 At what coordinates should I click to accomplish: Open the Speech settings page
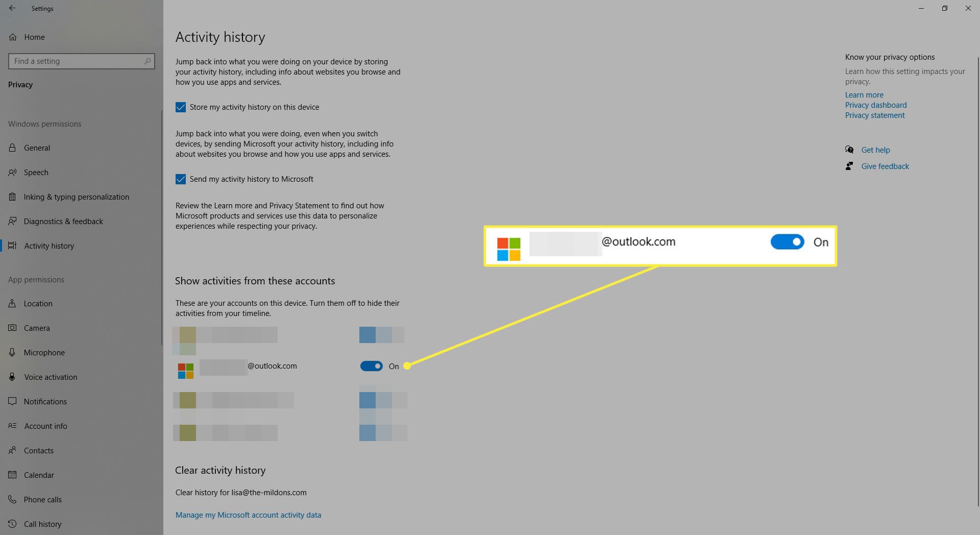82,173
